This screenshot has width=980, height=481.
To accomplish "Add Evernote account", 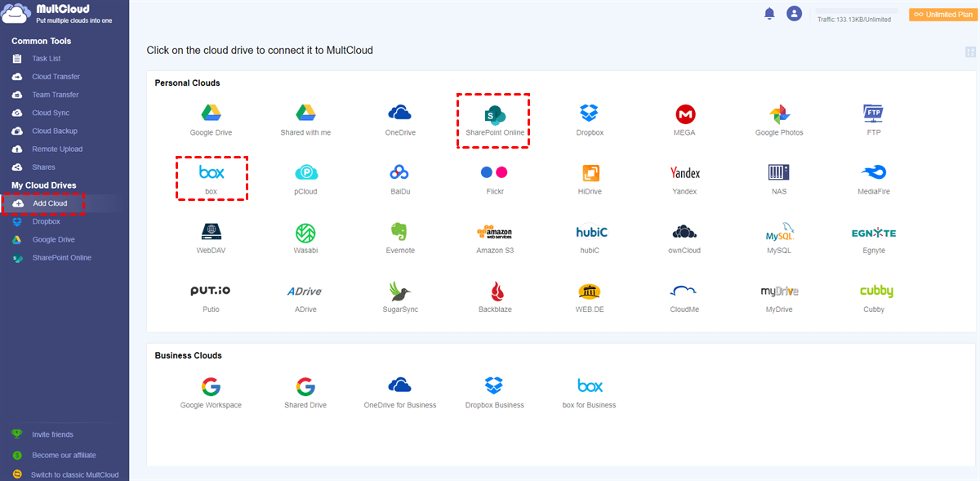I will click(x=400, y=238).
